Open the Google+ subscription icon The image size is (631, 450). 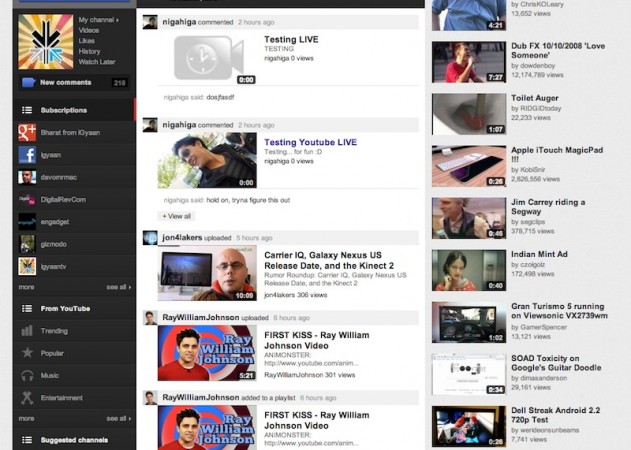click(x=27, y=132)
